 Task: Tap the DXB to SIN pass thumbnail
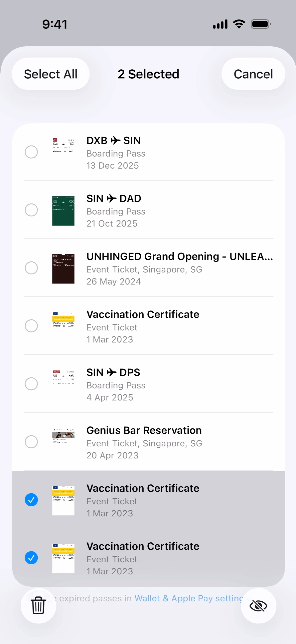click(63, 145)
